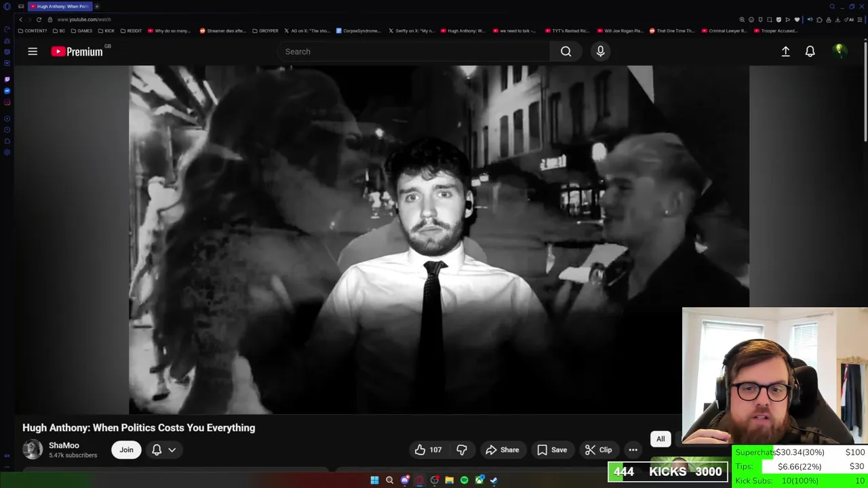Image resolution: width=868 pixels, height=488 pixels.
Task: Open the 'Streamer dies afte...' bookmark
Action: click(223, 30)
